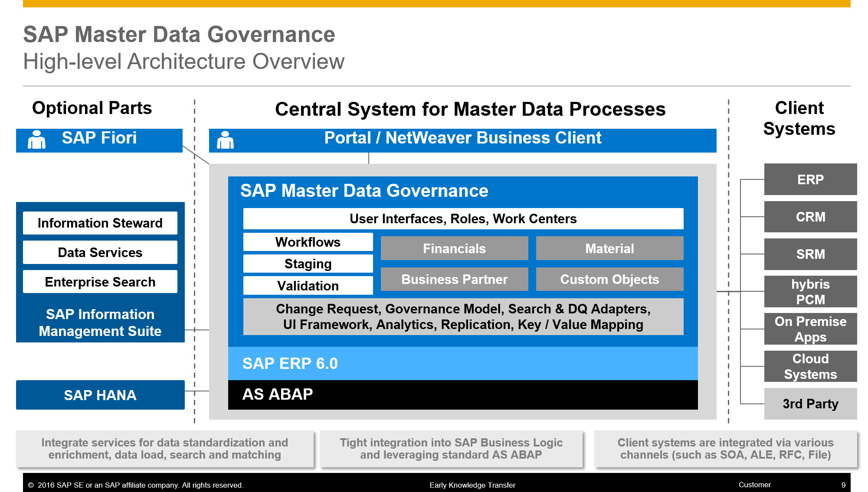Click the SAP Master Data Governance heading inside diagram
The height and width of the screenshot is (492, 868).
click(x=364, y=191)
